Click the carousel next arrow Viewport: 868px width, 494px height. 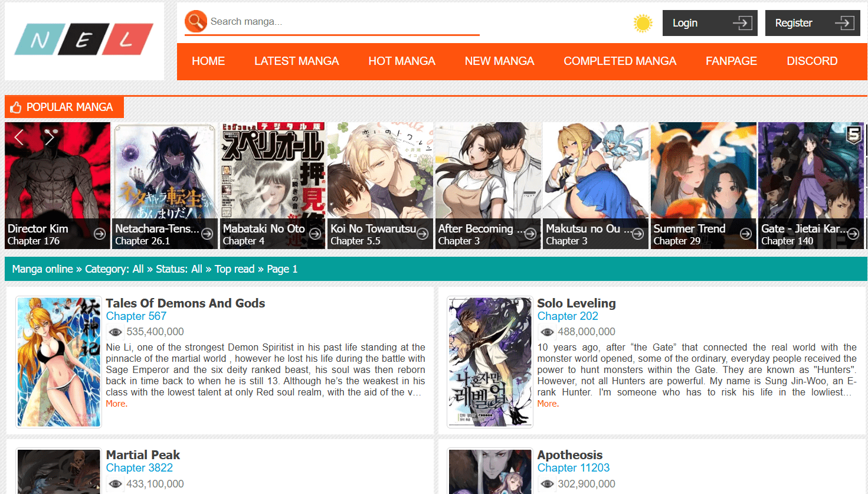[x=49, y=138]
